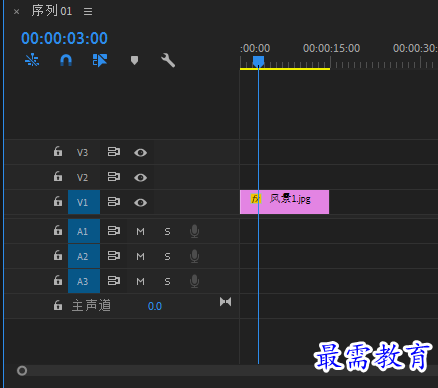Solo audio track A3
Screen dimensions: 438x388
(167, 282)
